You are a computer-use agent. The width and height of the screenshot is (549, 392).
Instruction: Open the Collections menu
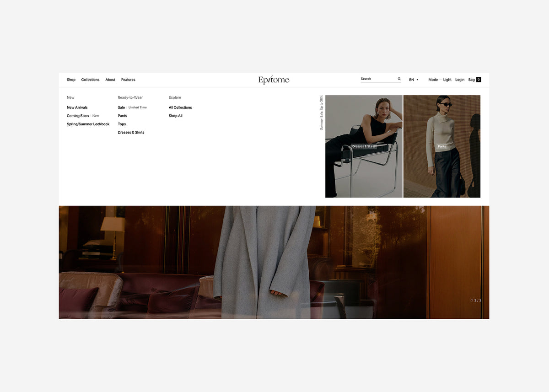tap(90, 80)
